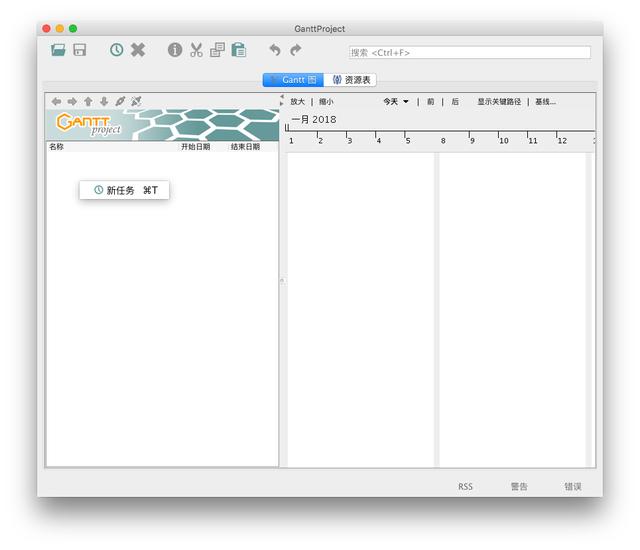Click the undo arrow icon
The width and height of the screenshot is (640, 550).
click(275, 50)
